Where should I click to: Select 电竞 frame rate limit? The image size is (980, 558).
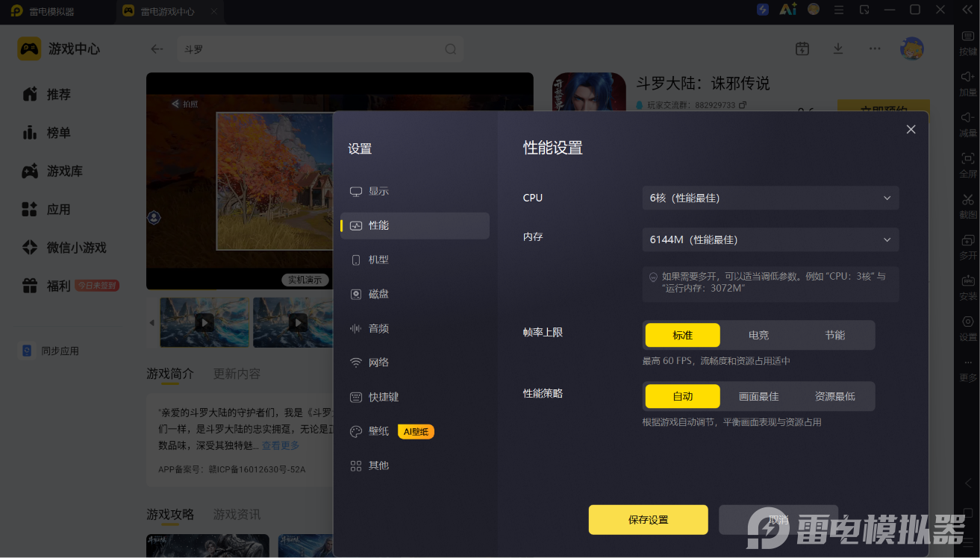point(759,336)
